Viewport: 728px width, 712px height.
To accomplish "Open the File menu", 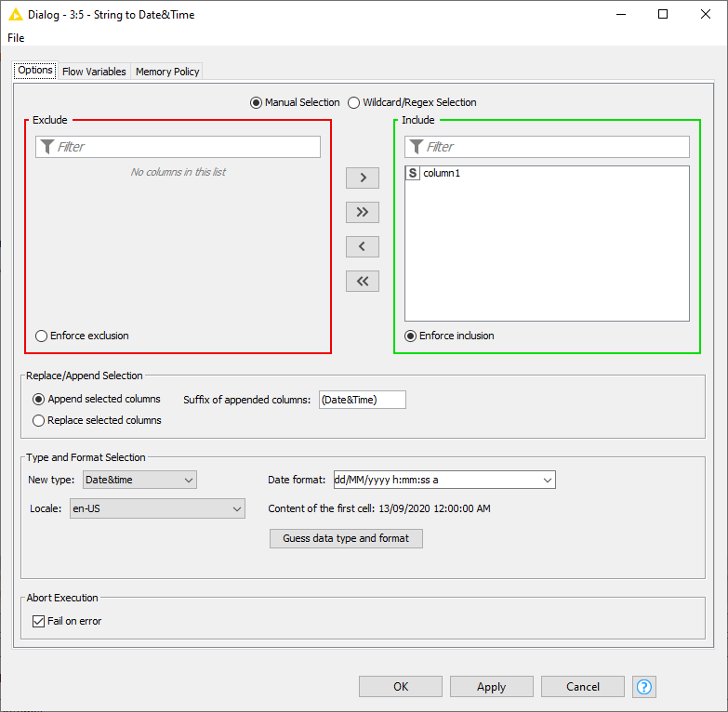I will coord(16,38).
